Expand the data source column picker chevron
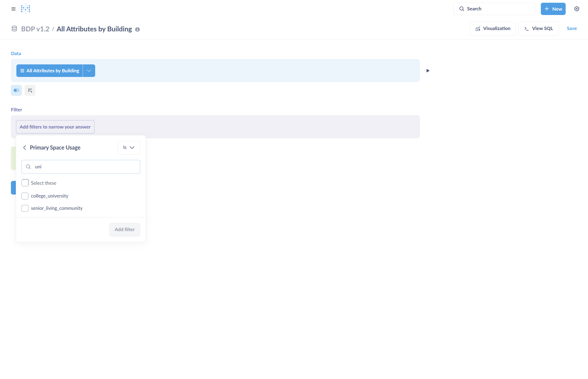This screenshot has height=379, width=588. click(x=89, y=71)
